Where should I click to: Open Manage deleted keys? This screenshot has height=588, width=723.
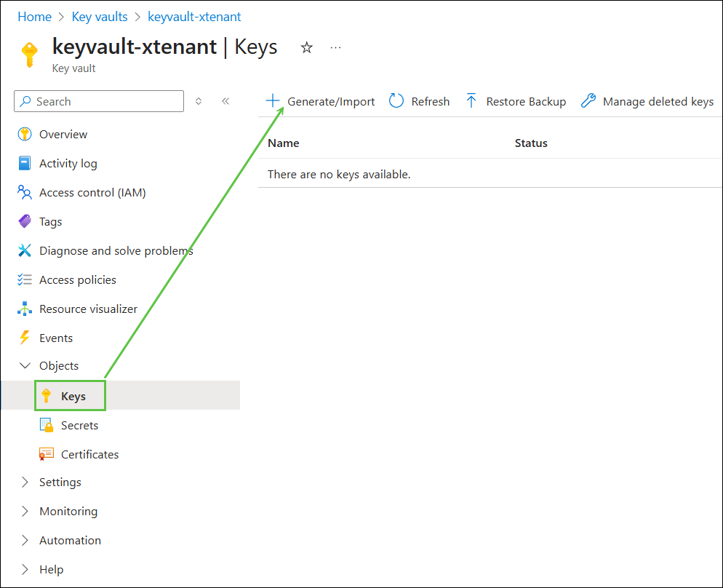658,101
